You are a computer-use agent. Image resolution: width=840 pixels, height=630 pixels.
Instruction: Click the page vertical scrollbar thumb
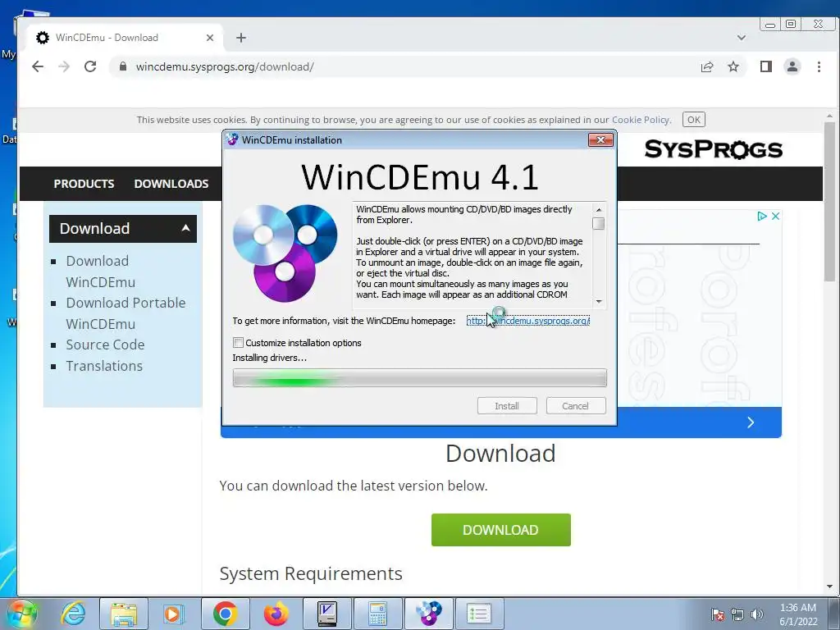pos(829,201)
